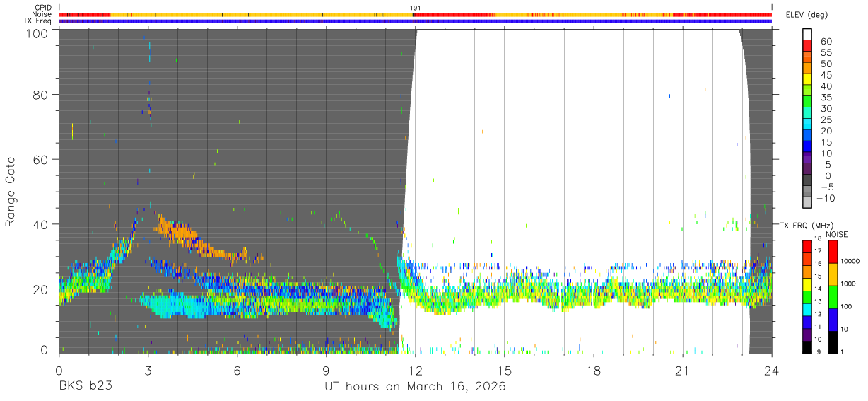This screenshot has width=868, height=401.
Task: Click the 3 tick on UT hours axis
Action: [148, 370]
